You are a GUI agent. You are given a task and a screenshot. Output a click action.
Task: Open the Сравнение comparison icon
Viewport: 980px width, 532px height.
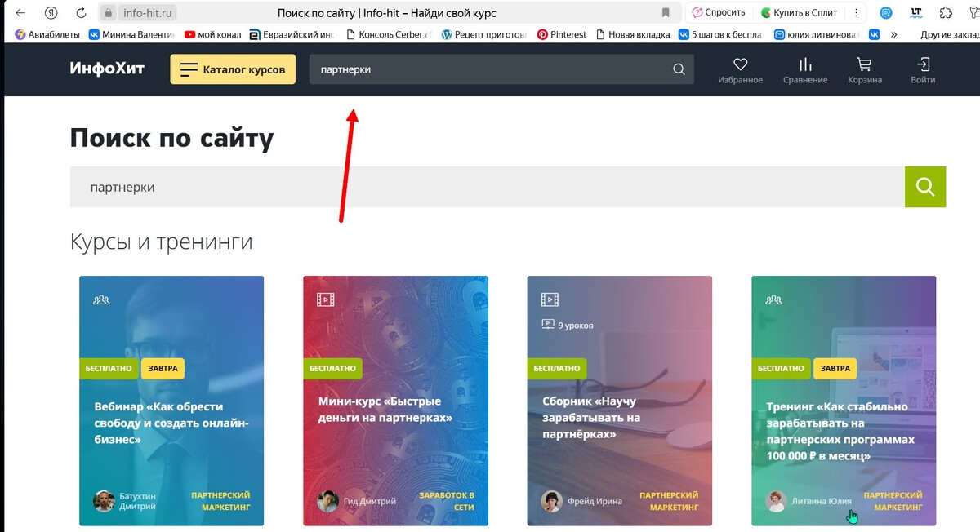(805, 70)
